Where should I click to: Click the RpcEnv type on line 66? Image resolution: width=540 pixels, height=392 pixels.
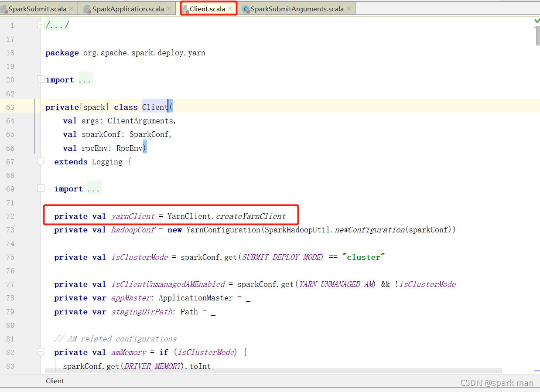click(129, 148)
